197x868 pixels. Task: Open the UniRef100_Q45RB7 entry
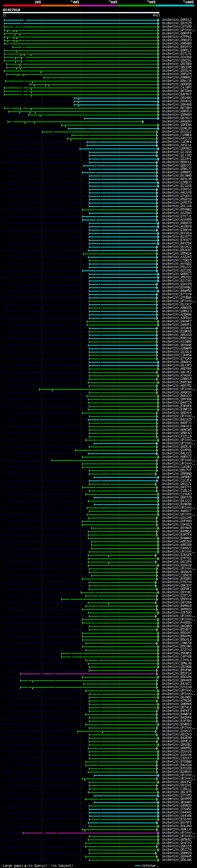pos(177,478)
